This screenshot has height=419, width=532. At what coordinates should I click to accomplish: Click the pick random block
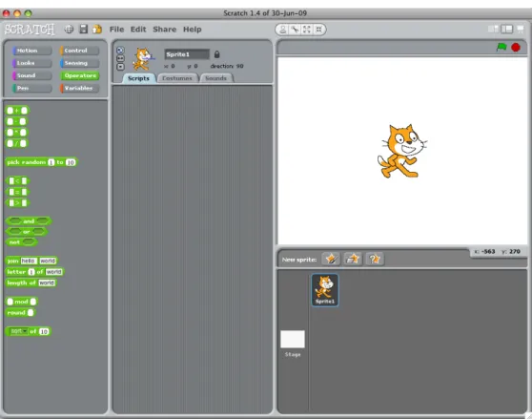pyautogui.click(x=41, y=162)
